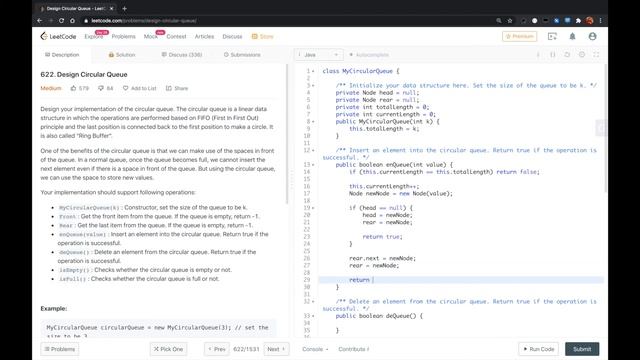Click the Pick One button

[x=168, y=349]
